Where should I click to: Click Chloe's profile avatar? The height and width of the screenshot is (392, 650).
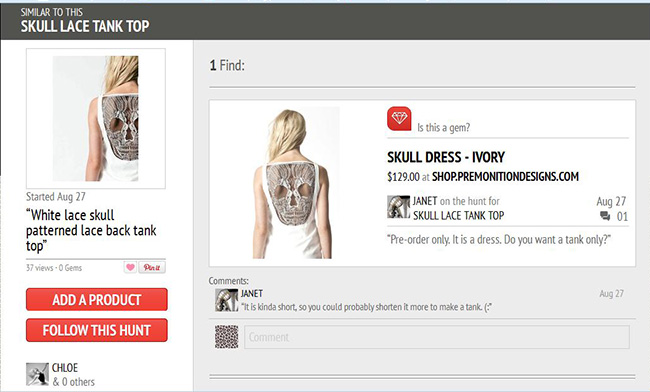[37, 374]
